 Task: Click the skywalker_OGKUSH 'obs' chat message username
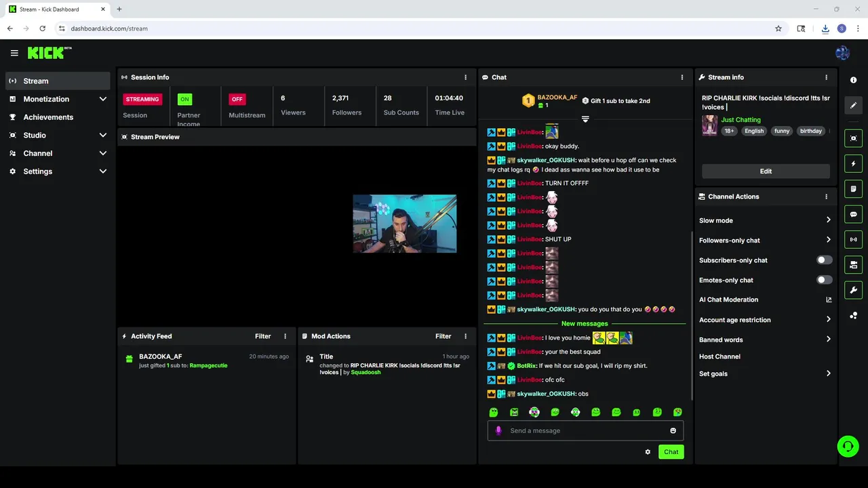click(547, 394)
